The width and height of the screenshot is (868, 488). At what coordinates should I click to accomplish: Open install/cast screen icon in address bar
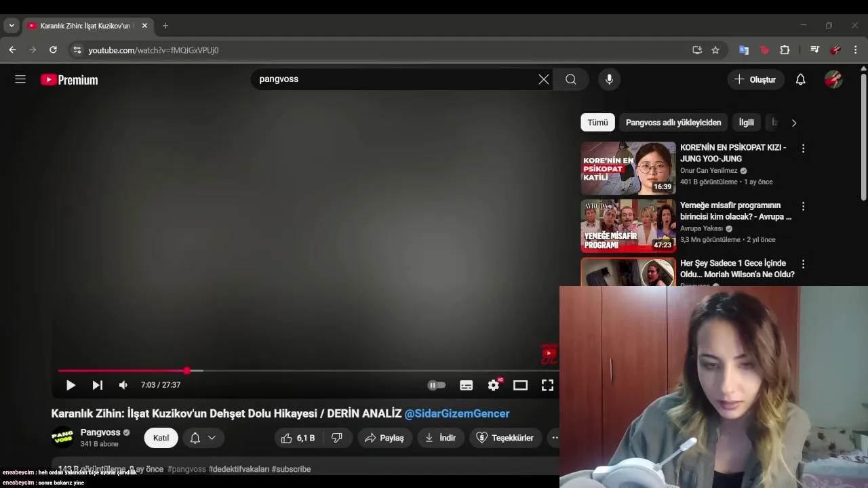click(x=696, y=50)
